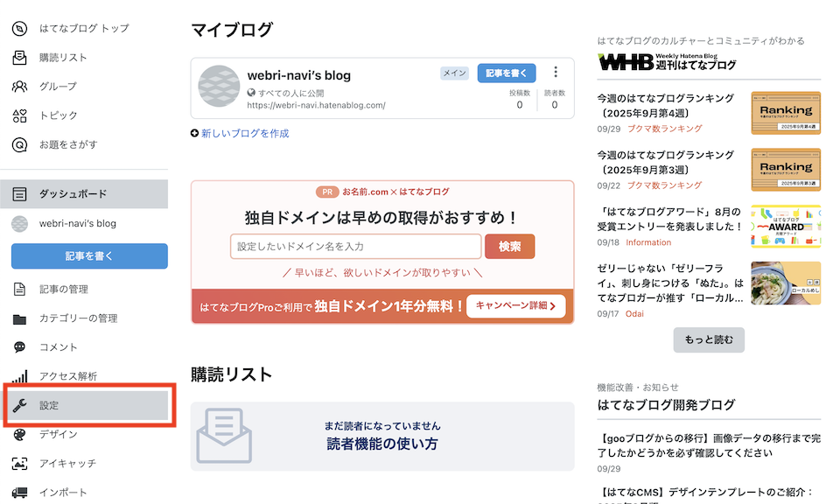Click the キャンペーン詳細 button
The width and height of the screenshot is (840, 504).
point(515,306)
